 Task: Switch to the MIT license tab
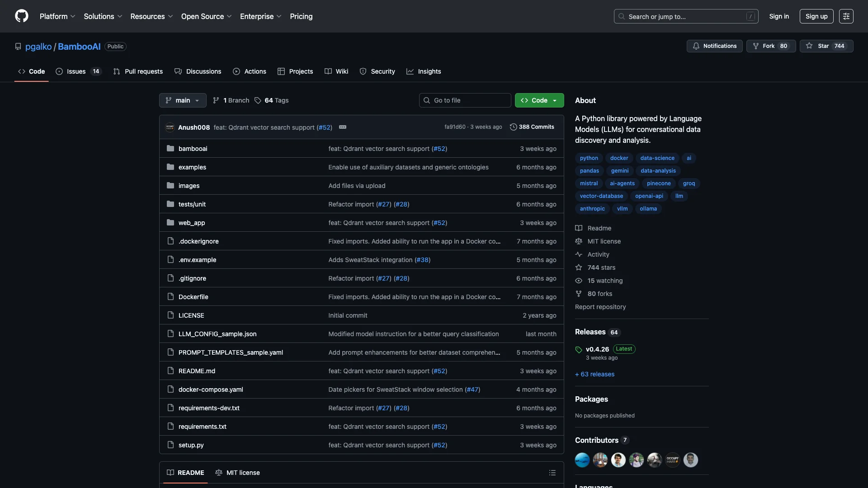(x=237, y=473)
